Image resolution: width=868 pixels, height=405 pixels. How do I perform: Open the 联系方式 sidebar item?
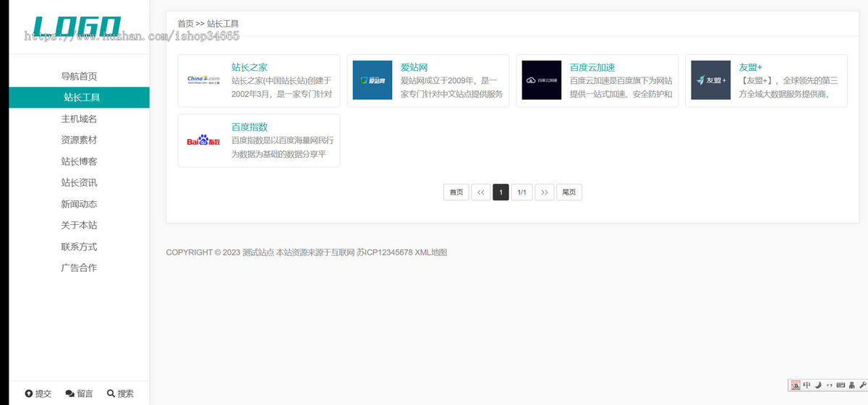pos(79,247)
